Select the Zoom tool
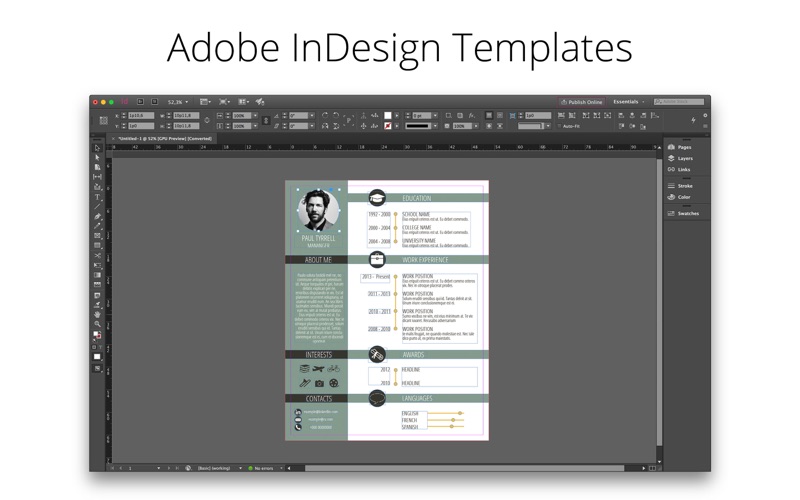 97,324
